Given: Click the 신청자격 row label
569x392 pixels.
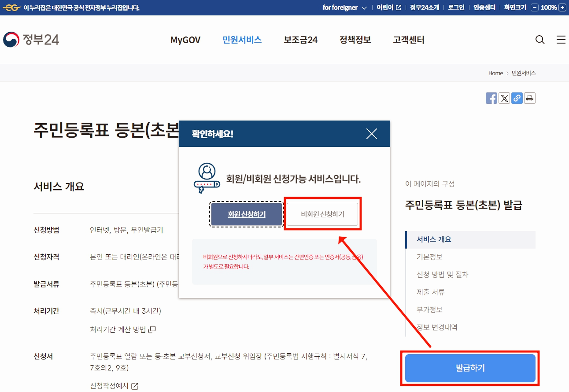Looking at the screenshot, I should coord(46,257).
